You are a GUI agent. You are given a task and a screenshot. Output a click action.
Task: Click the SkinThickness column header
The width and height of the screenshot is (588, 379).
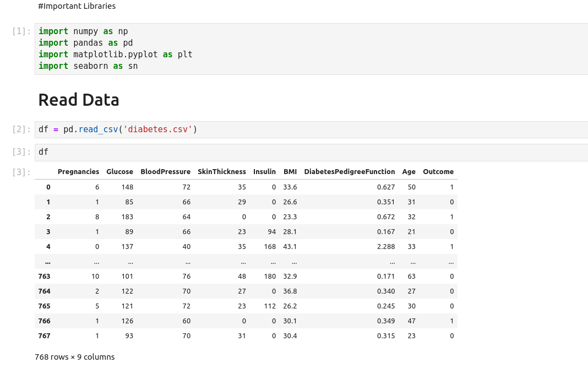(222, 172)
